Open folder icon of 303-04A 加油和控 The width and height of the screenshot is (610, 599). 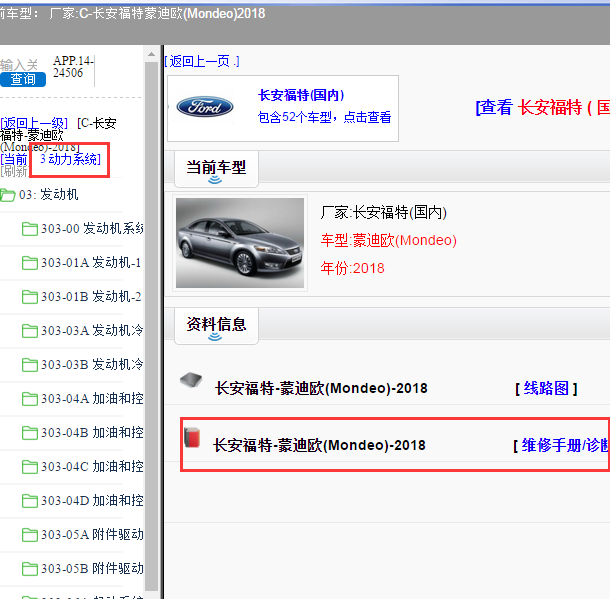coord(30,399)
